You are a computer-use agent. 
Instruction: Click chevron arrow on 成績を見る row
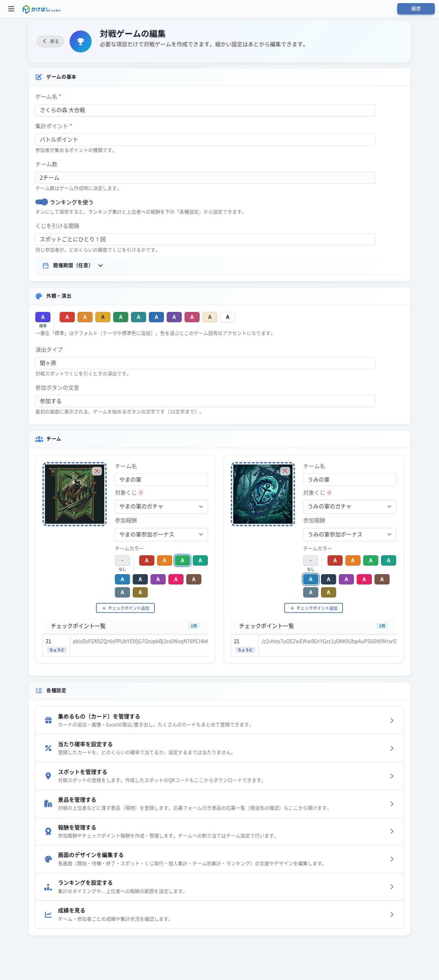pos(392,915)
